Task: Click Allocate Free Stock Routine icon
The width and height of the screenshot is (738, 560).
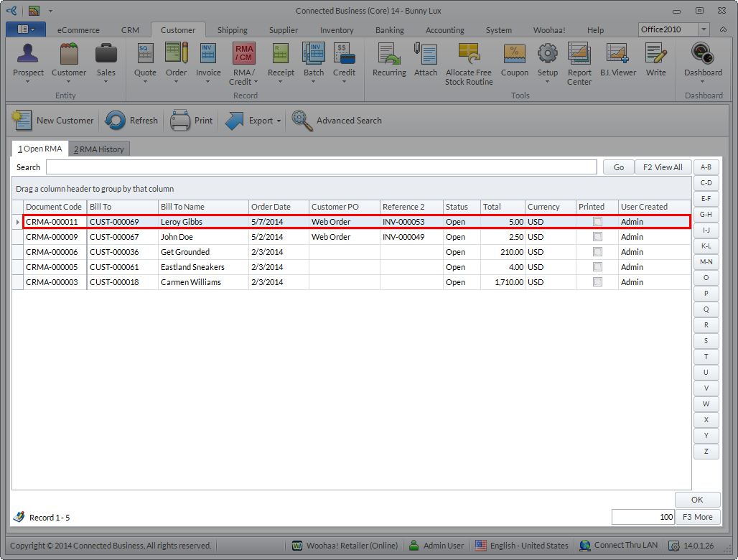Action: pos(469,55)
